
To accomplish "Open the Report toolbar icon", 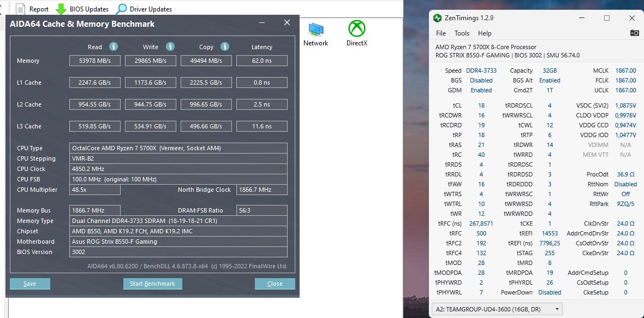I will (20, 9).
